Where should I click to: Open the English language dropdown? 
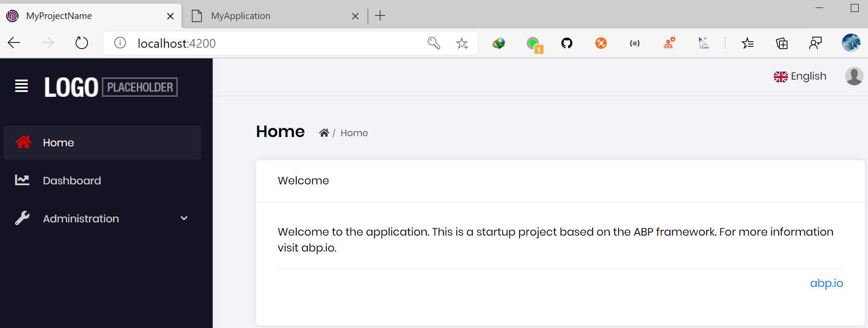point(800,76)
